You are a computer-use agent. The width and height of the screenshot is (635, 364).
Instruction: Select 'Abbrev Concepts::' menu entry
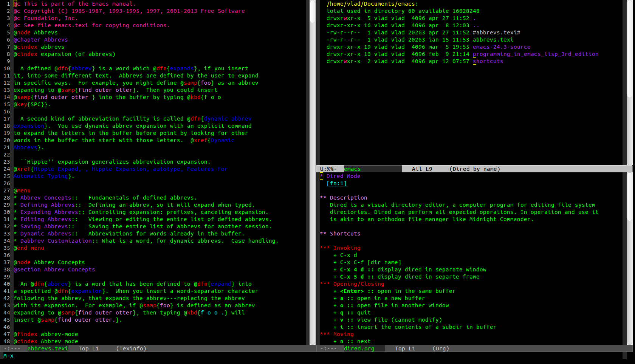(49, 198)
